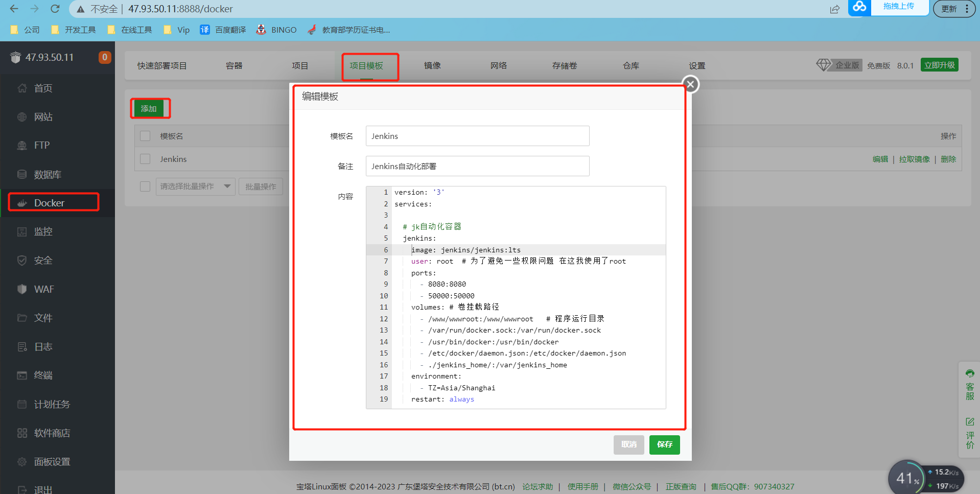The width and height of the screenshot is (980, 494).
Task: Open the 终端 terminal icon in sidebar
Action: point(22,375)
